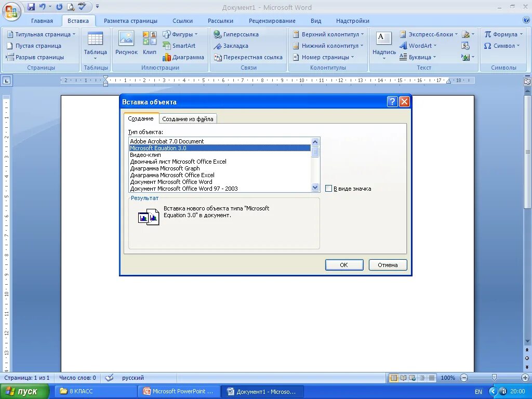Click Отмена to cancel dialog

pos(388,265)
